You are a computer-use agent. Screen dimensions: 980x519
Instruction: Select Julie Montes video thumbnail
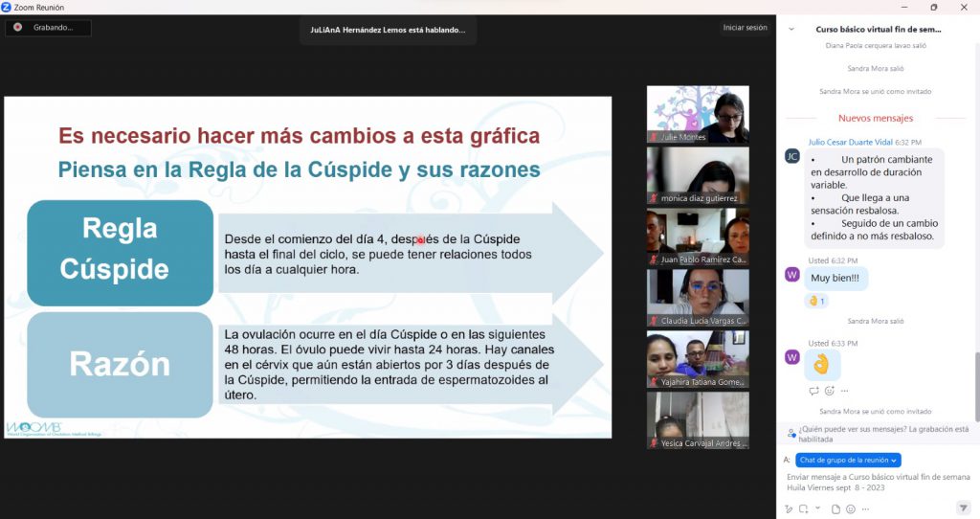click(x=698, y=115)
